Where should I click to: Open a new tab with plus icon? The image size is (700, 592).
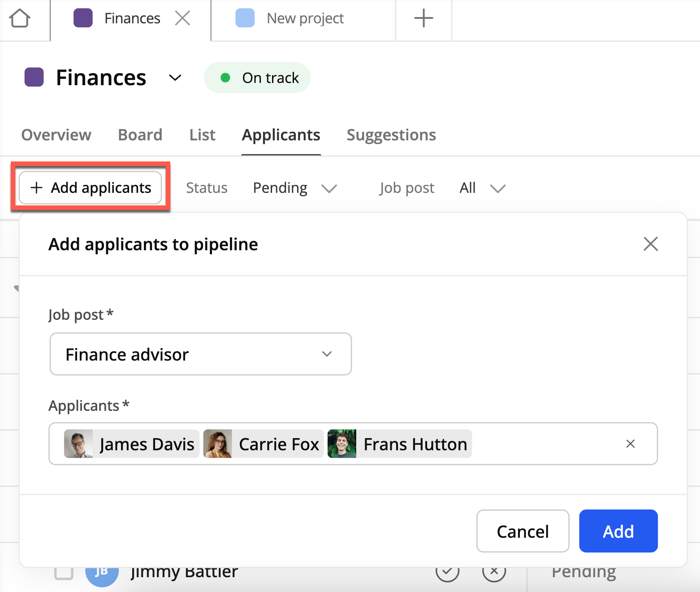point(423,18)
